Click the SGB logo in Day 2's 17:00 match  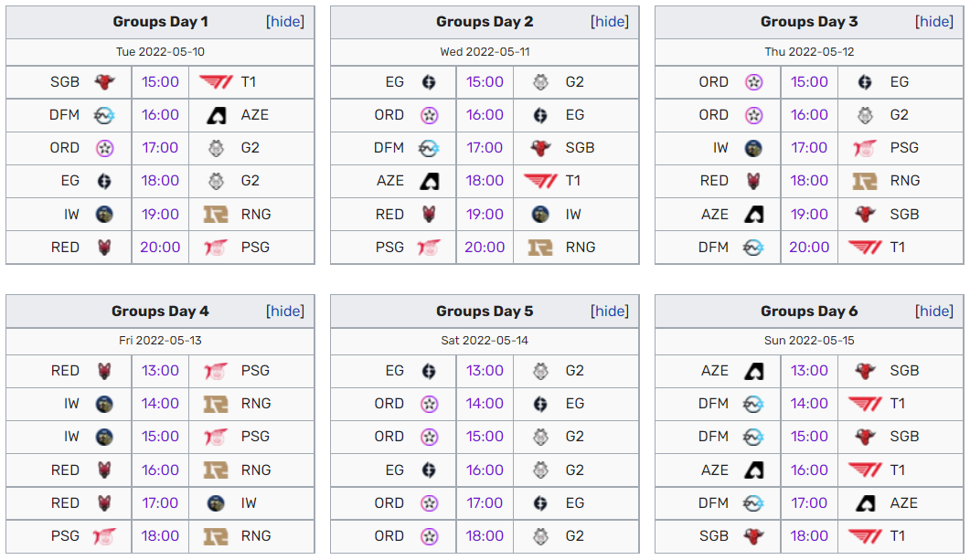coord(541,148)
